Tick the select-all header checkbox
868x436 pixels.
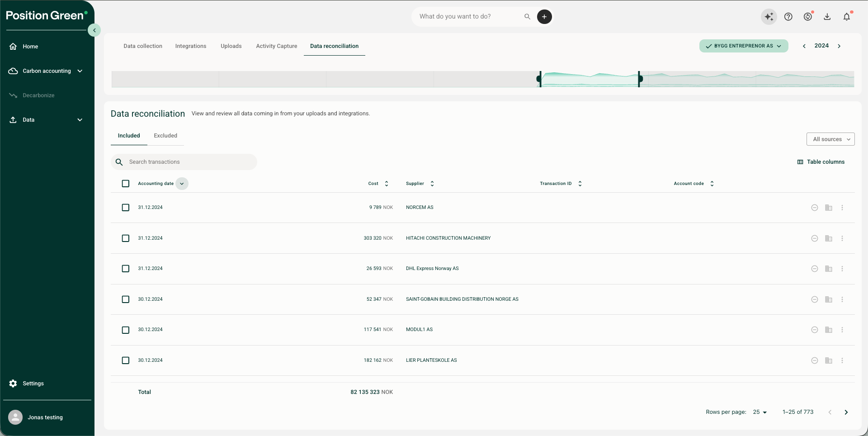(126, 184)
